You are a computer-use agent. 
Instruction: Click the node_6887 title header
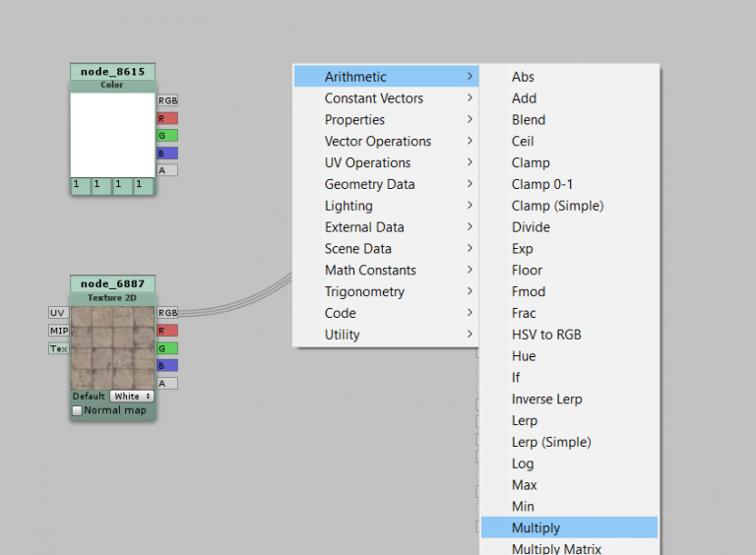[112, 283]
